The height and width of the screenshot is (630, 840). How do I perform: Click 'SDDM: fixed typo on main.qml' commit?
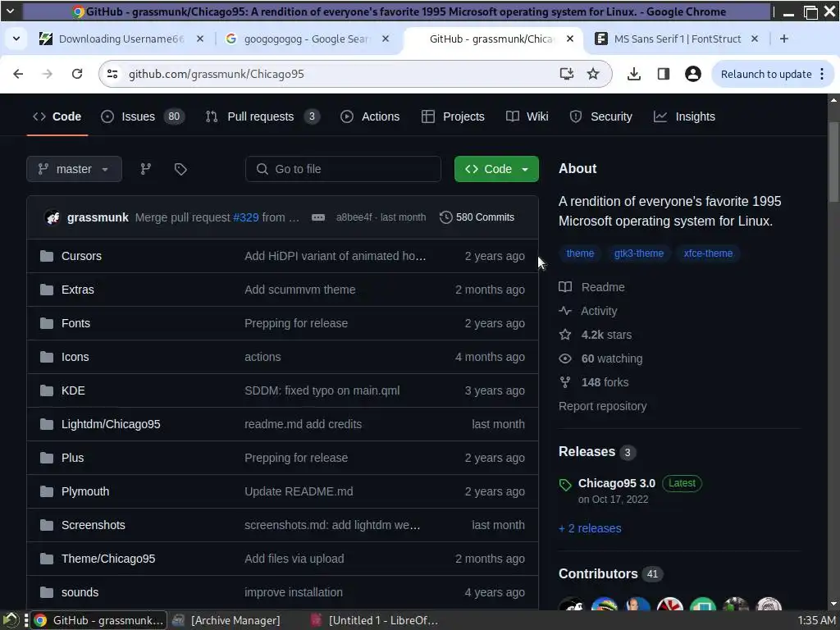pos(322,390)
